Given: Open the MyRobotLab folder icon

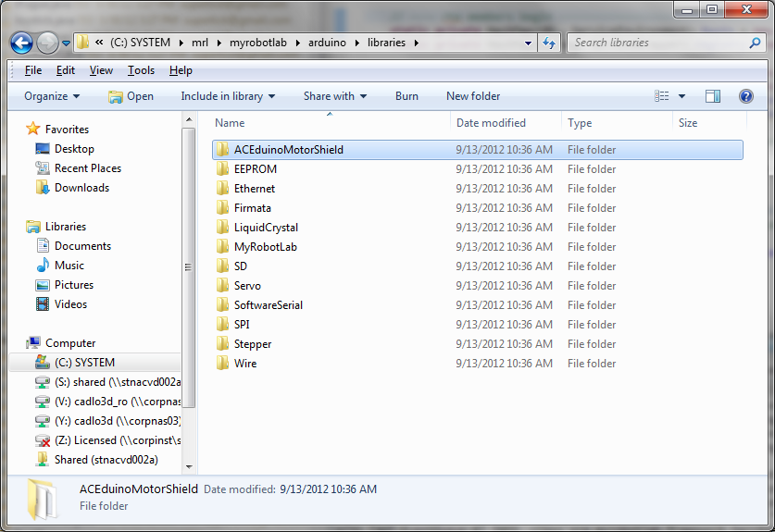Looking at the screenshot, I should tap(221, 247).
